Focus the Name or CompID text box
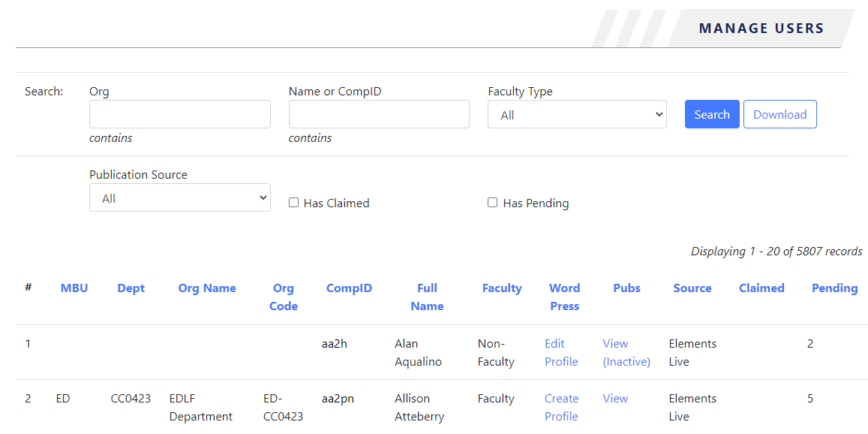868x434 pixels. [379, 114]
